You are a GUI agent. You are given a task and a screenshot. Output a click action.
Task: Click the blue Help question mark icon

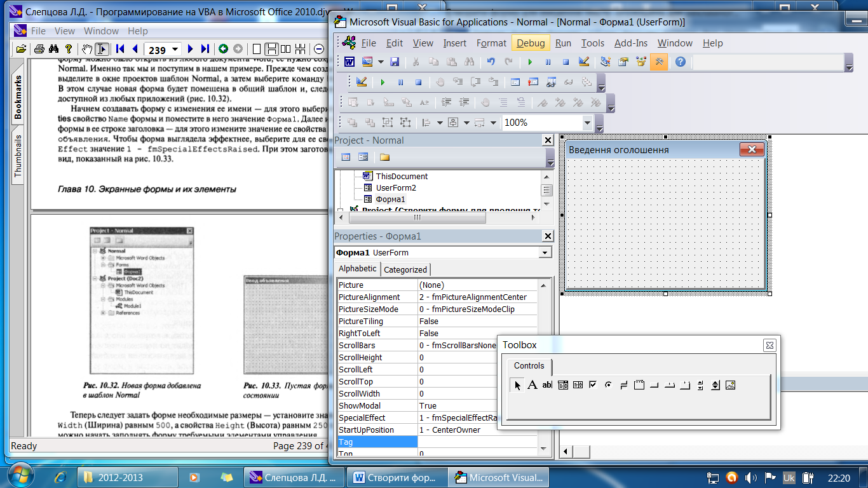point(681,62)
